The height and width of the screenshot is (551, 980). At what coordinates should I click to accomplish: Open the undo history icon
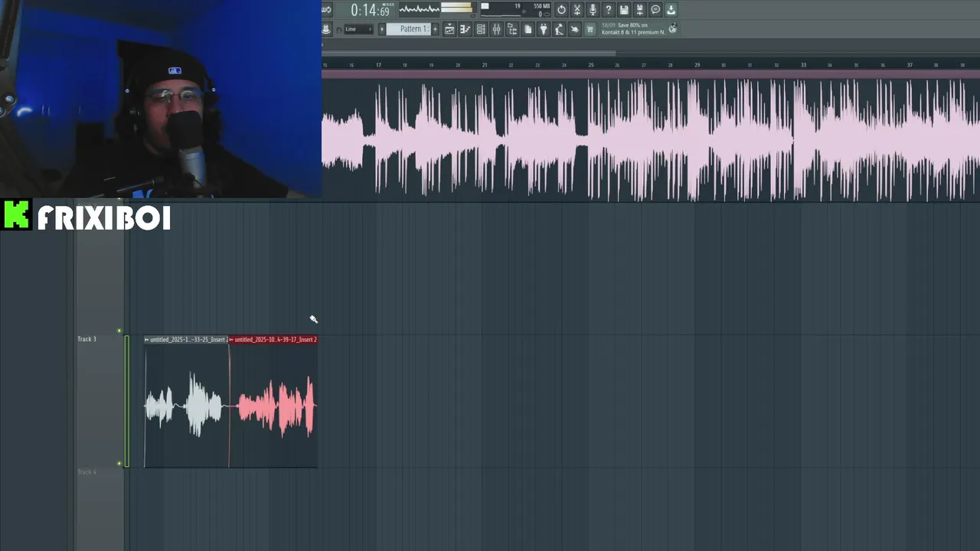[561, 10]
